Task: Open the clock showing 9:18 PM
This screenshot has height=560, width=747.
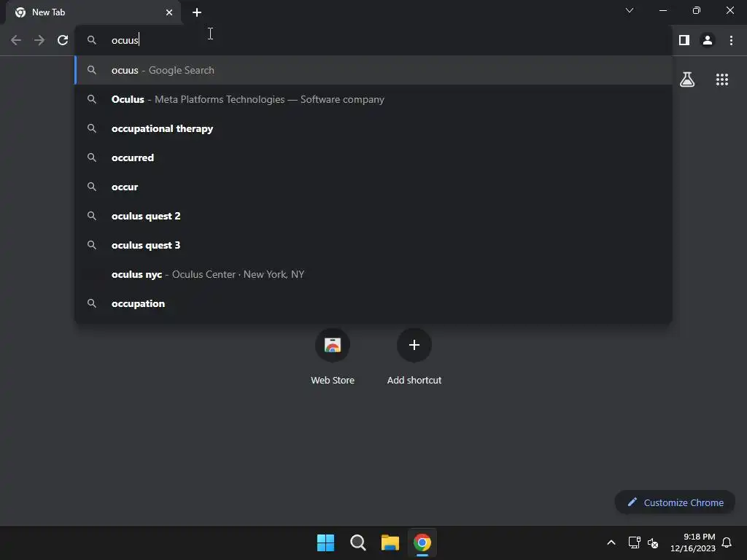Action: 693,542
